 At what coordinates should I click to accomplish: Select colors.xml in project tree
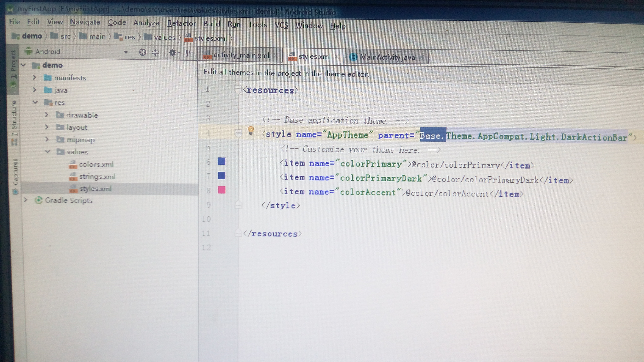91,164
